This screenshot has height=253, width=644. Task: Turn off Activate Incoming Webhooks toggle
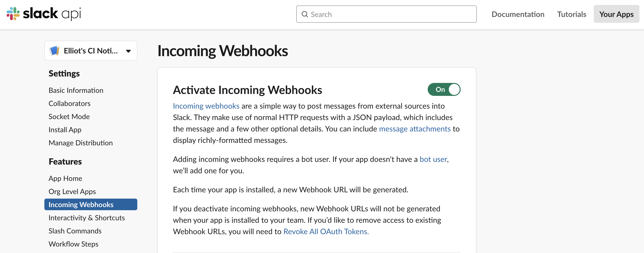[x=444, y=89]
